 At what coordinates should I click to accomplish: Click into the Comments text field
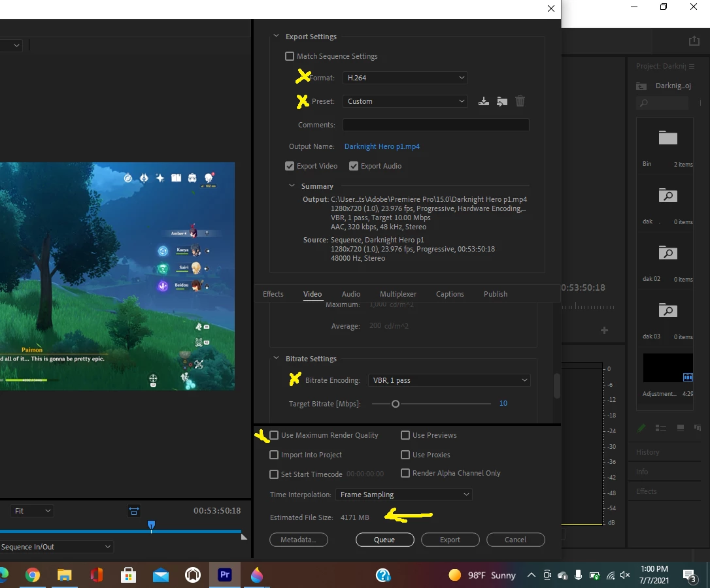point(435,125)
